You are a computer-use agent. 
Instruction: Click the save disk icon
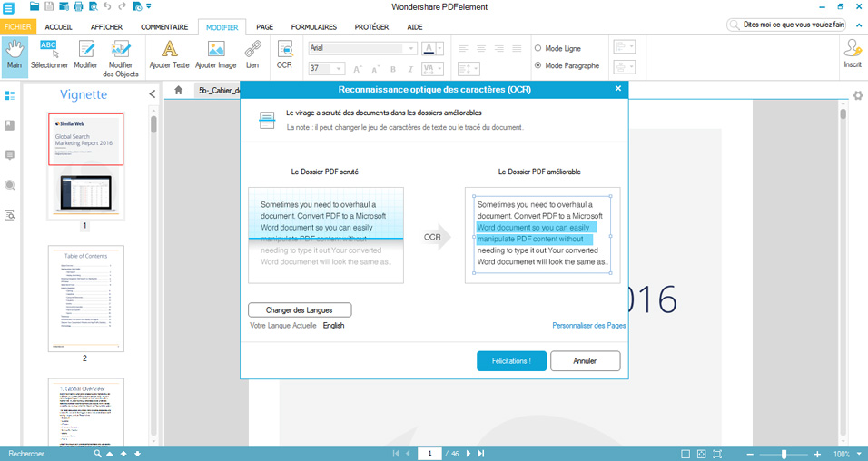click(x=49, y=6)
